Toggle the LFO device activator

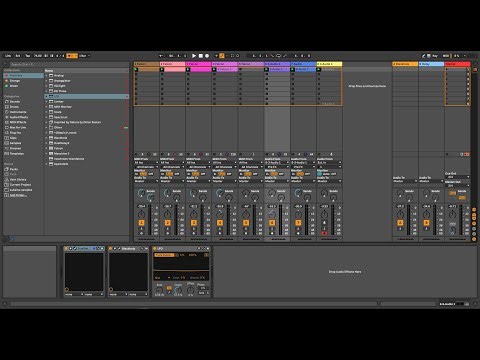point(155,249)
